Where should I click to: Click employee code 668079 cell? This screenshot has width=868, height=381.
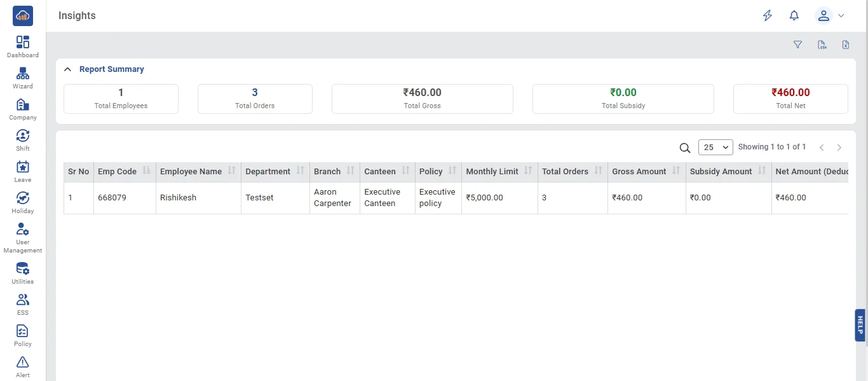click(x=125, y=198)
